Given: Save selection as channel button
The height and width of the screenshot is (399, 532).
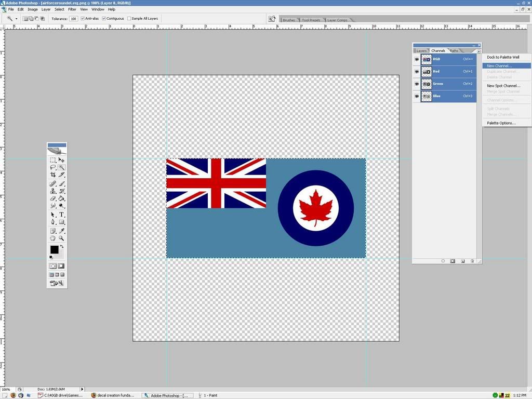Looking at the screenshot, I should tap(453, 261).
